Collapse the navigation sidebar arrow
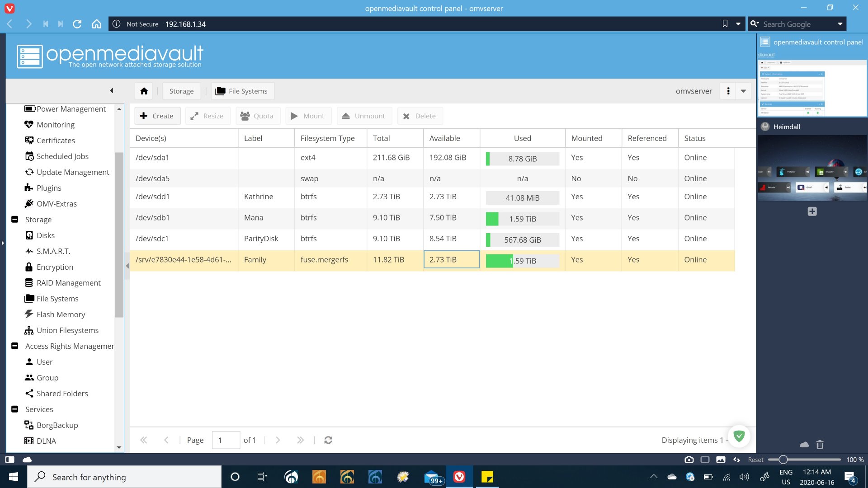 coord(112,91)
